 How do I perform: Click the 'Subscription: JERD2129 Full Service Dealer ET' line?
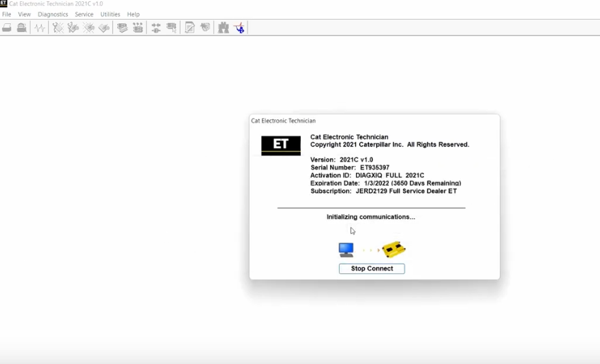click(x=384, y=191)
